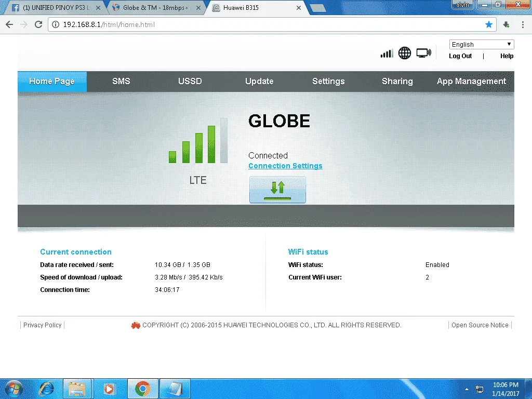This screenshot has width=532, height=399.
Task: Go back to previous page
Action: (x=9, y=24)
